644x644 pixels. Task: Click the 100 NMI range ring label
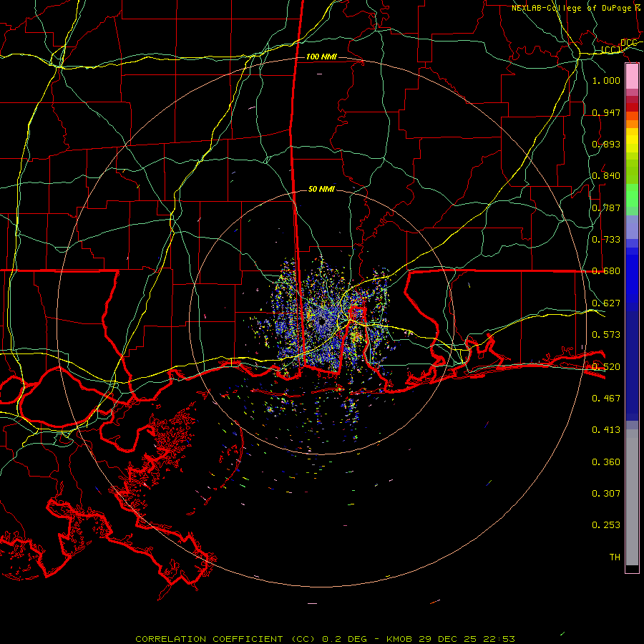[321, 57]
